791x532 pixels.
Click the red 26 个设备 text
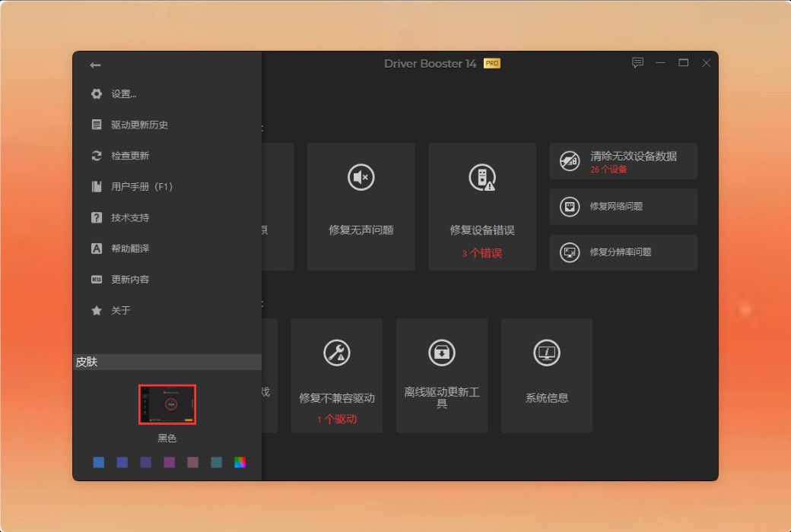pos(608,170)
